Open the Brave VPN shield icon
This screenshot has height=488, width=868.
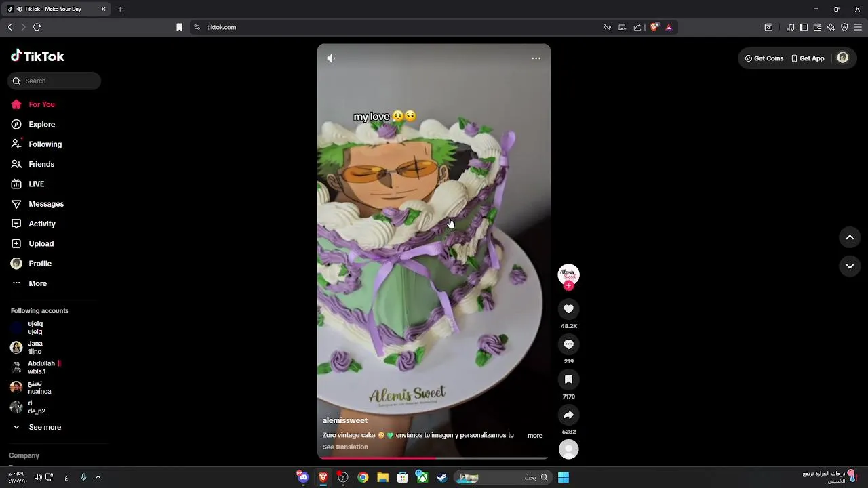tap(844, 27)
